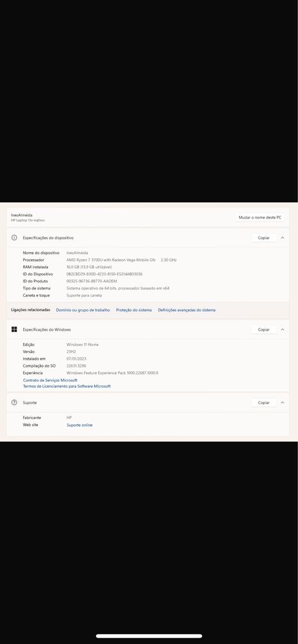The image size is (298, 644).
Task: Select the ID do Dispositivo value text
Action: 104,274
